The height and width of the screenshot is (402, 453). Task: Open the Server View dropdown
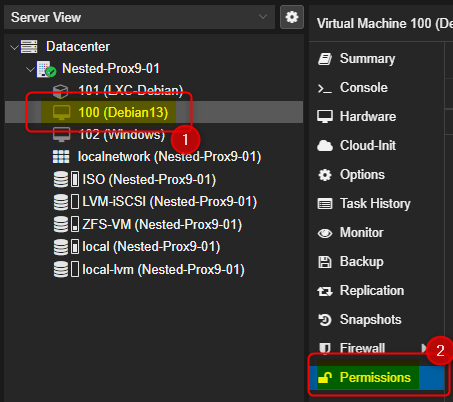139,17
